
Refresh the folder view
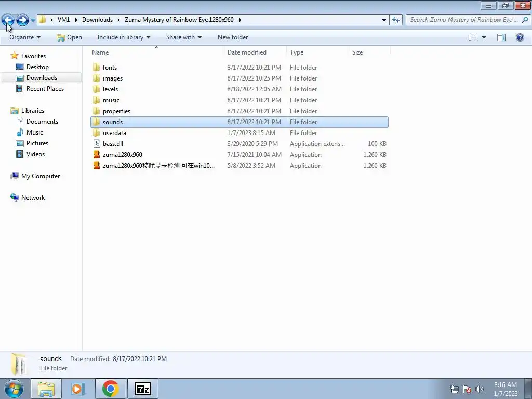coord(395,20)
